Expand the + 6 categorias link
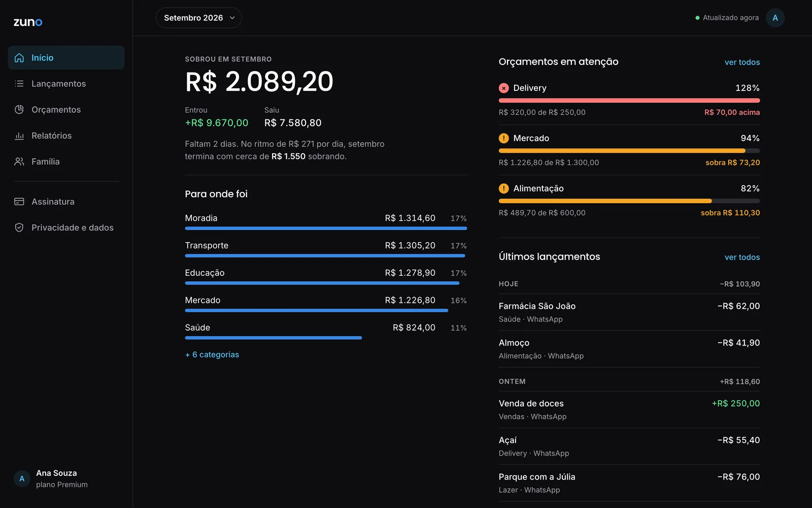Screen dimensions: 812x508 (x=212, y=355)
